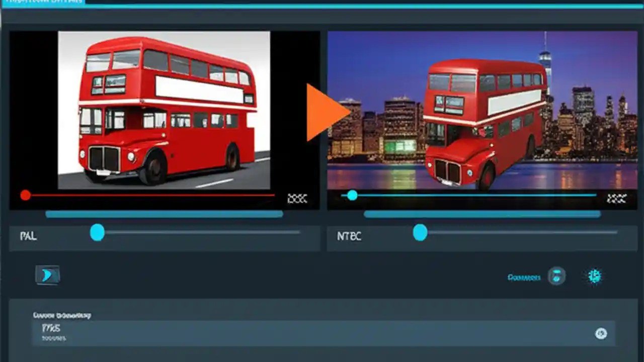Click the red playhead dot on left player
Viewport: 644px width, 362px height.
point(25,195)
